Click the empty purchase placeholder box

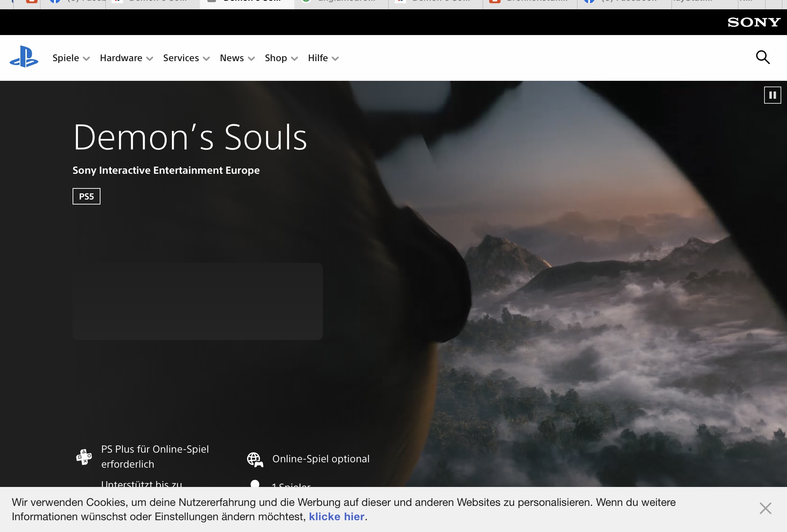(x=198, y=301)
